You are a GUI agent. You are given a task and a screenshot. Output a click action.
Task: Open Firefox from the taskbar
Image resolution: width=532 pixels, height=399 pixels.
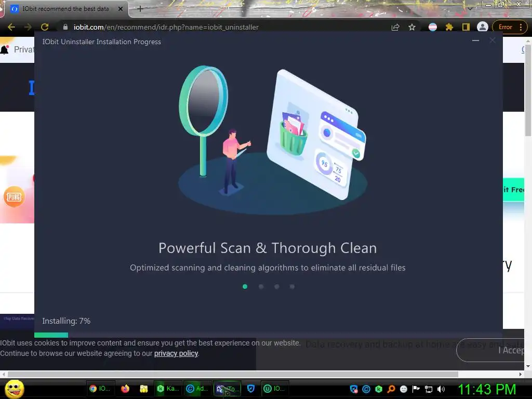point(125,389)
